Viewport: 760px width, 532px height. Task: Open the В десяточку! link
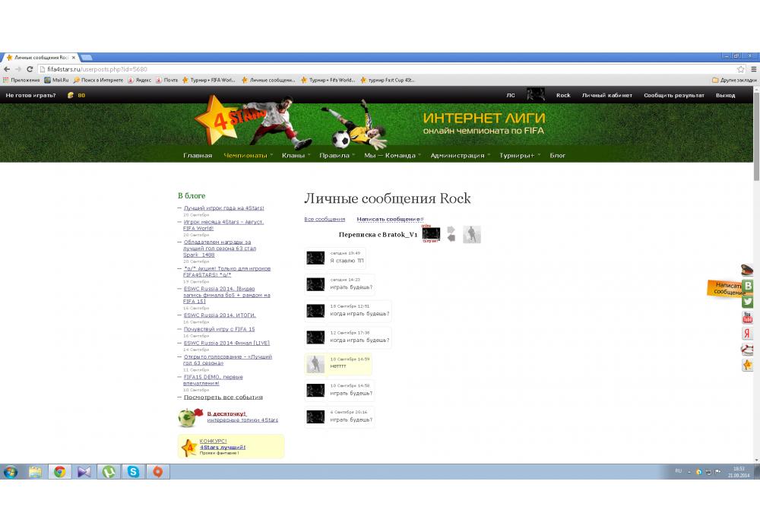tap(226, 413)
